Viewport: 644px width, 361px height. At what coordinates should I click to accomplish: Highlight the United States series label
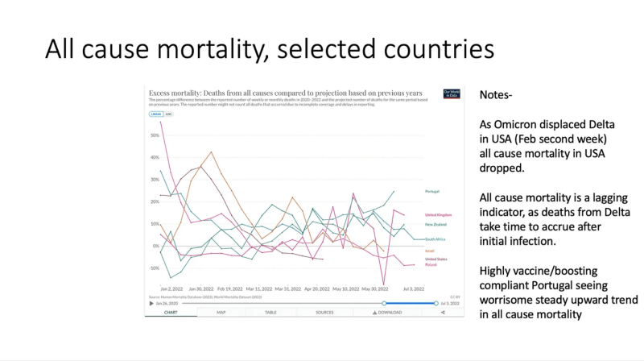coord(436,259)
